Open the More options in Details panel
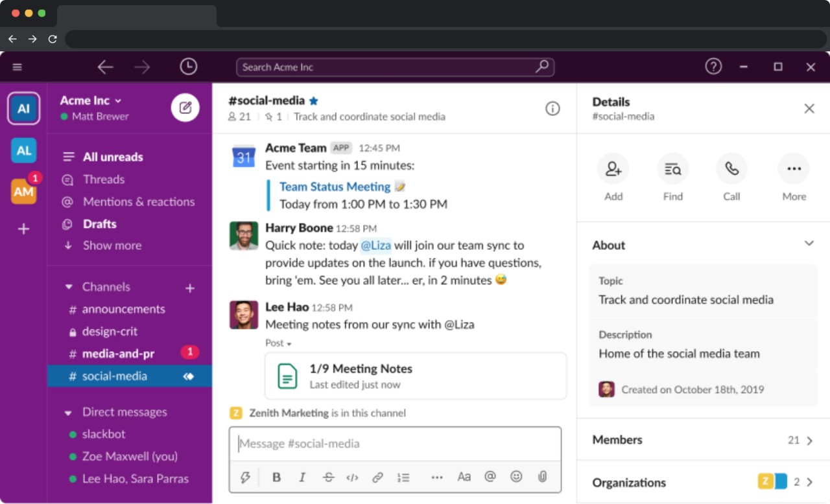Viewport: 830px width, 504px height. click(794, 168)
